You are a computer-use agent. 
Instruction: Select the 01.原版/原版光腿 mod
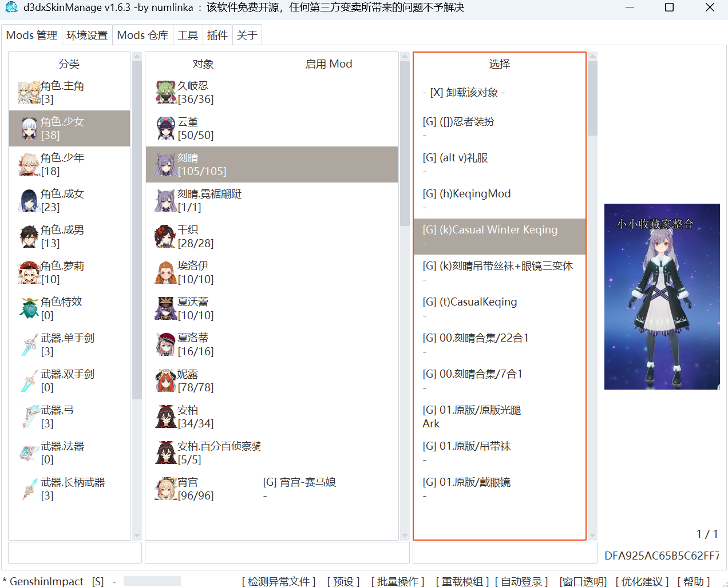(500, 417)
